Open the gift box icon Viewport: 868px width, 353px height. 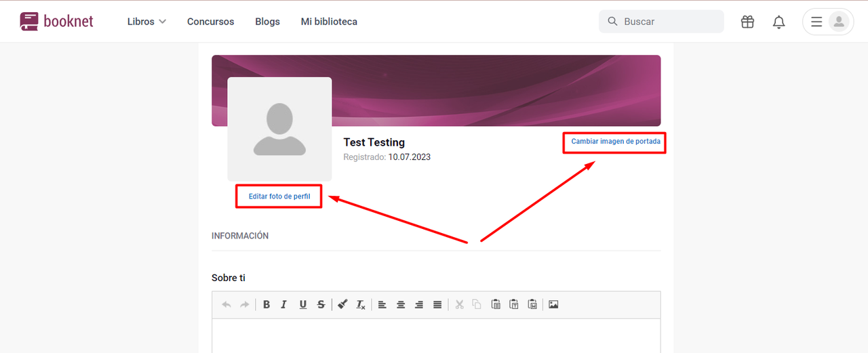pyautogui.click(x=747, y=22)
